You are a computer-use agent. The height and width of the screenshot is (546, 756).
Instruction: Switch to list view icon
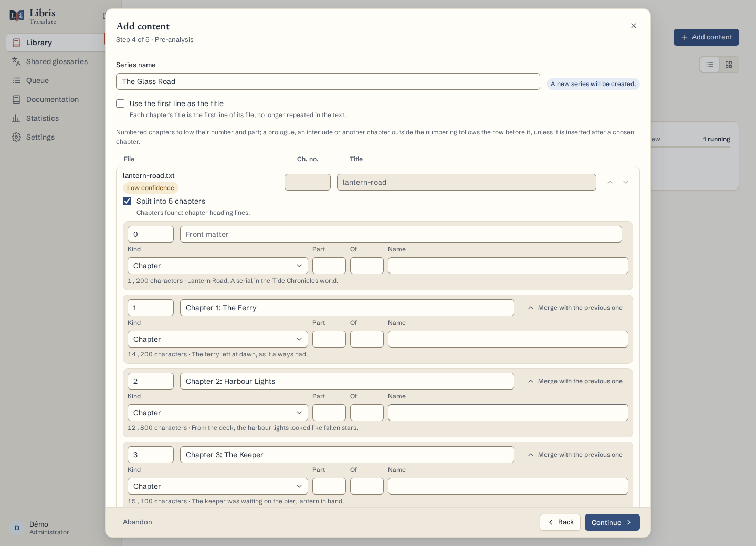pyautogui.click(x=710, y=65)
